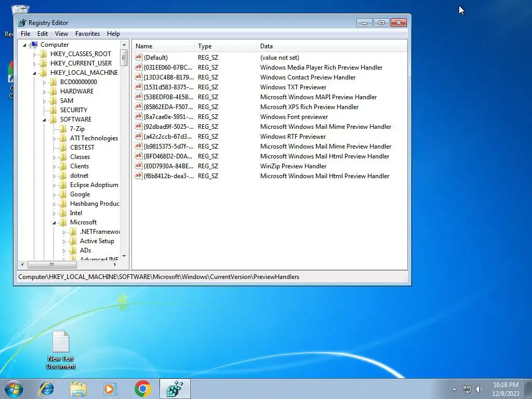
Task: Select Microsoft Windows MAPI Preview Handler data
Action: [318, 97]
